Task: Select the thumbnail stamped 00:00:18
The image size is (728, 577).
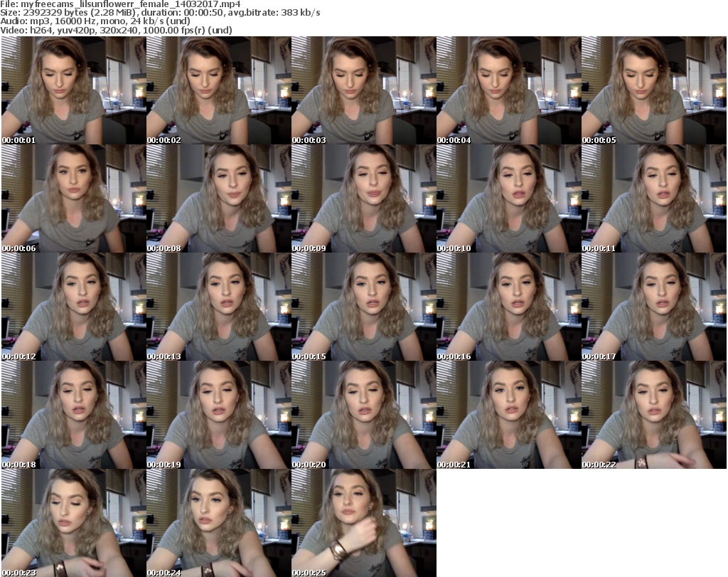Action: tap(73, 415)
